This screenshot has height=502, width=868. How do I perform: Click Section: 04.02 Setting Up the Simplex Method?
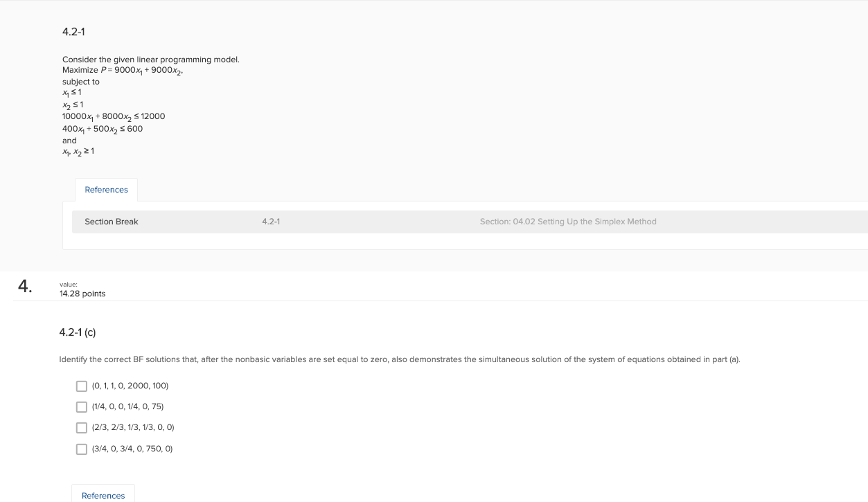[x=568, y=222]
